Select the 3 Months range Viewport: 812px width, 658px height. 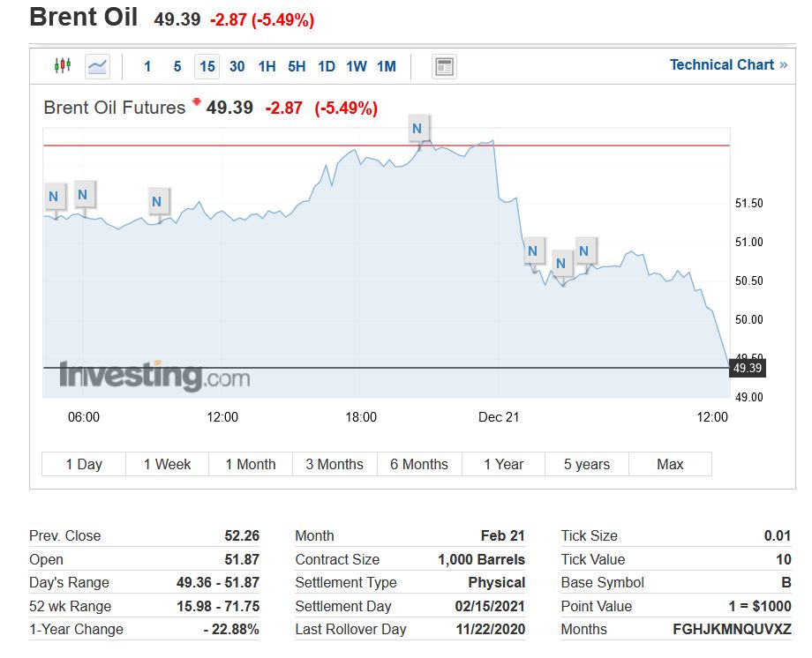click(x=335, y=464)
